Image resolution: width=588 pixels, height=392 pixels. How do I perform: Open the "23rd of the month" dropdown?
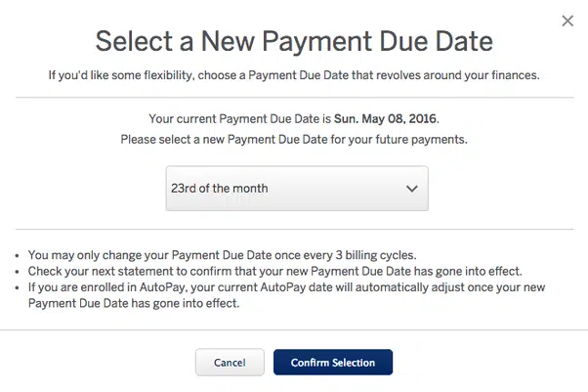pyautogui.click(x=297, y=188)
